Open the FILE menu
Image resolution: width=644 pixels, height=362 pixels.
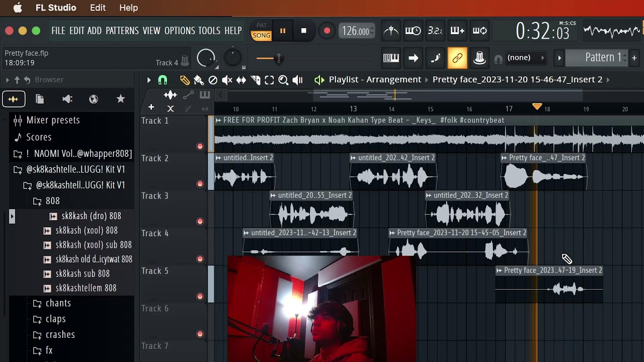[58, 31]
